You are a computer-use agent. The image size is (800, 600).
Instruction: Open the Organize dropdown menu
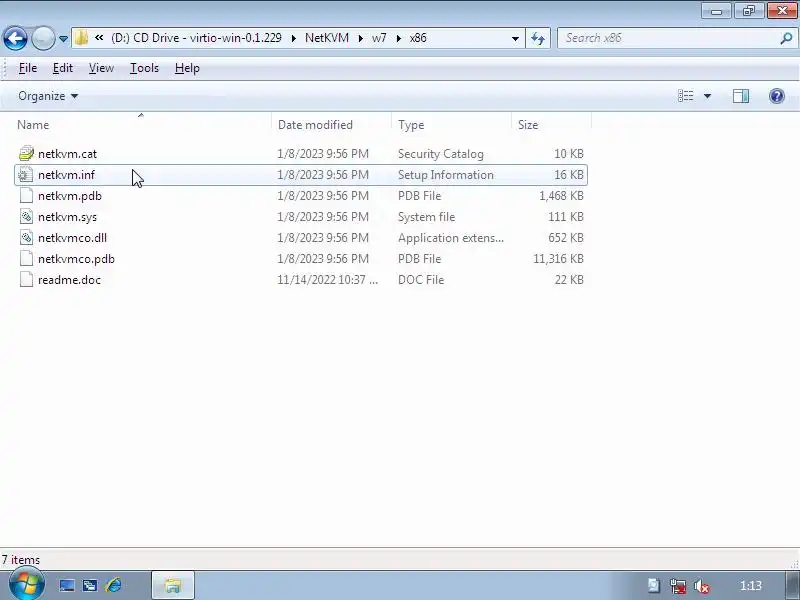coord(48,96)
